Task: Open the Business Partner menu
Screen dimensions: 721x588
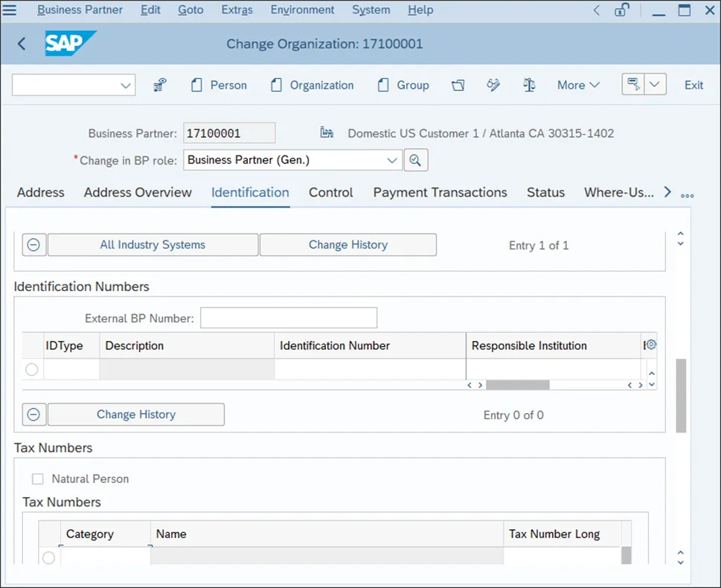Action: click(80, 10)
